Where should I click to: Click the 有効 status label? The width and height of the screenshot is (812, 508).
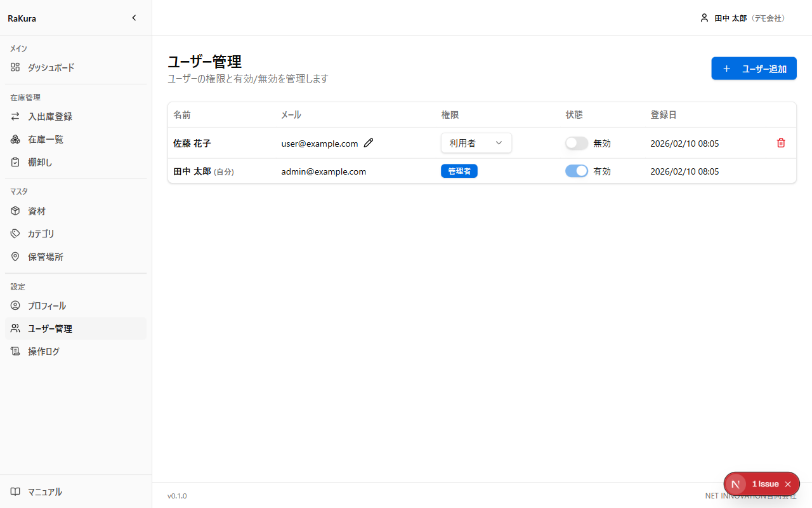(602, 171)
